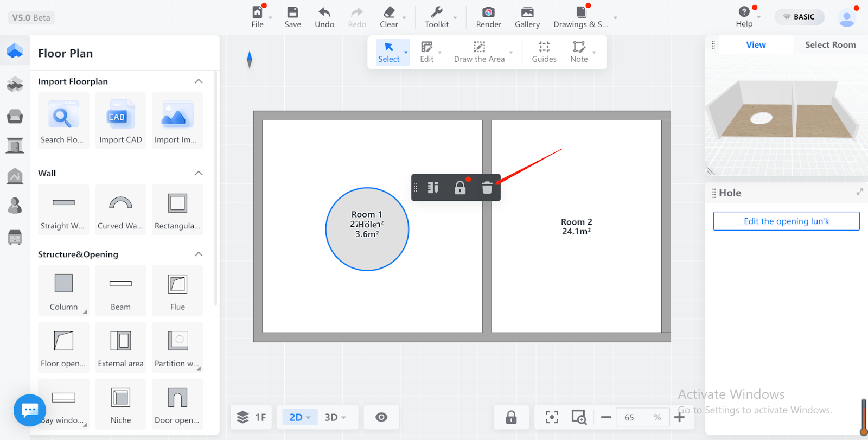The width and height of the screenshot is (868, 440).
Task: Choose the Curved Wall tool
Action: point(120,209)
